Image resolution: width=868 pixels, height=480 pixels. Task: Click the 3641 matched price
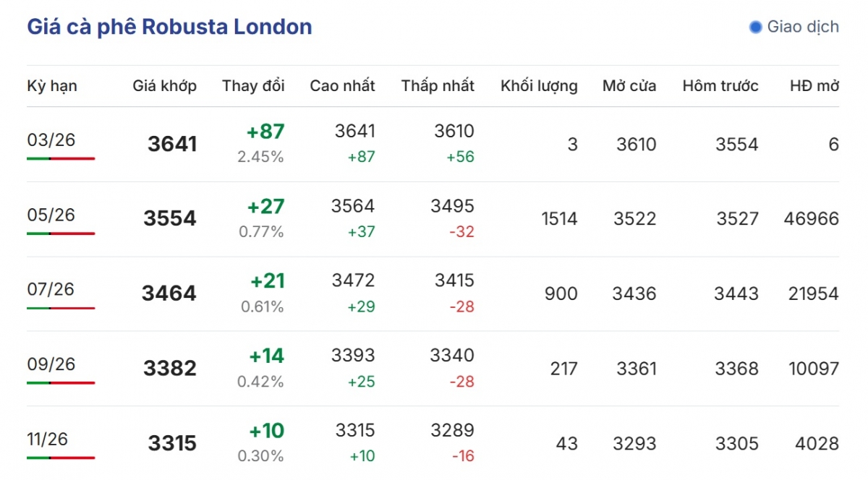click(172, 145)
